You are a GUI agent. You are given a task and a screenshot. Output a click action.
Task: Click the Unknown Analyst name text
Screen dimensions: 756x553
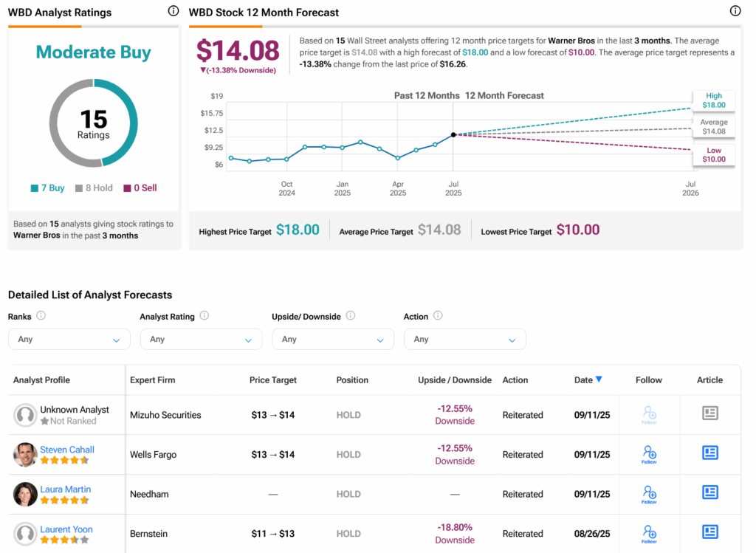[75, 409]
